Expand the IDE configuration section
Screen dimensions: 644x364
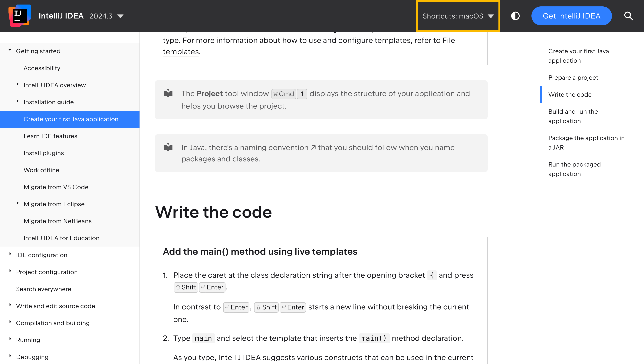[10, 255]
